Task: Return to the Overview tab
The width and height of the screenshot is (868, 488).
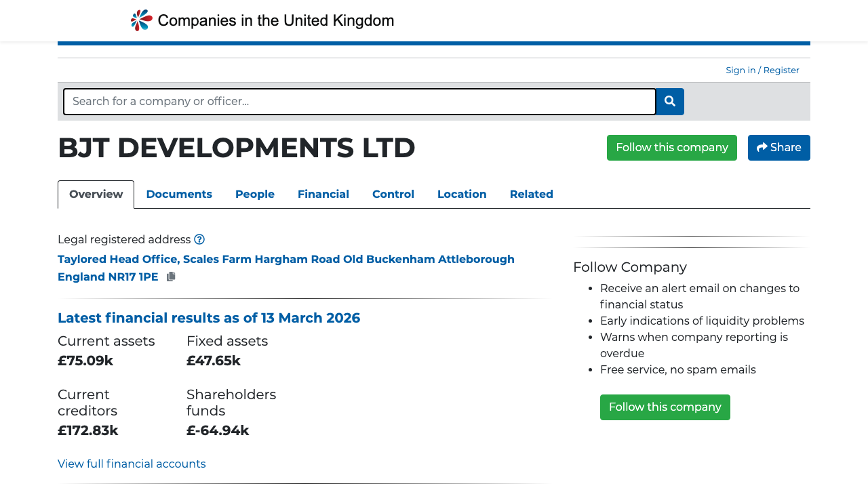Action: click(x=96, y=195)
